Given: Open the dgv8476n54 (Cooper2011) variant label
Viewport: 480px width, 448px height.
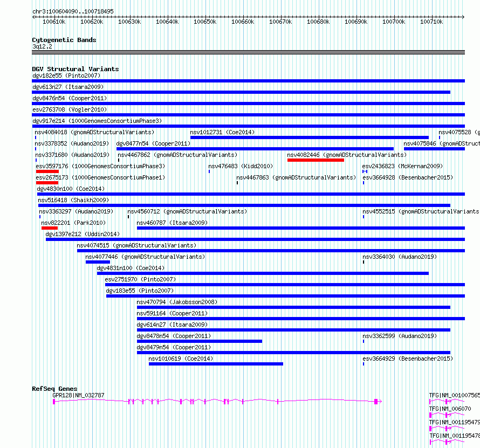Looking at the screenshot, I should 70,98.
